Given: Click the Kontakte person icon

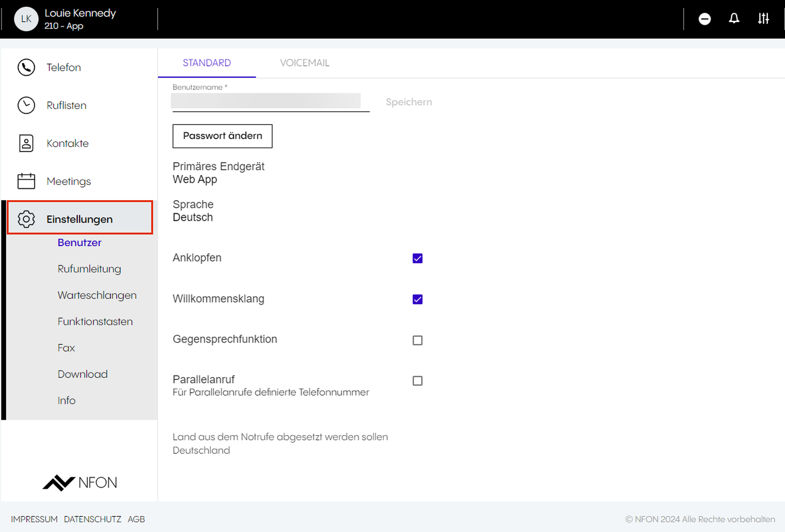Looking at the screenshot, I should point(26,143).
